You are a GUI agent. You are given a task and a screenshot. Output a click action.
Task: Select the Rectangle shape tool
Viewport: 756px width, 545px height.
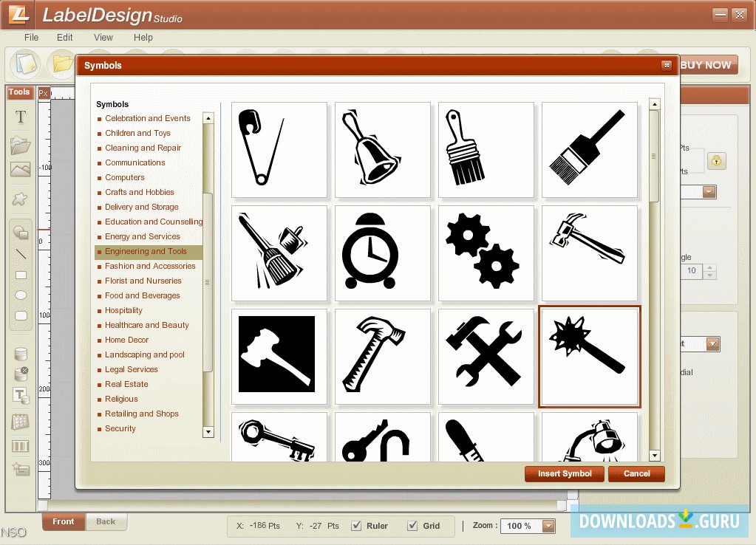point(20,275)
